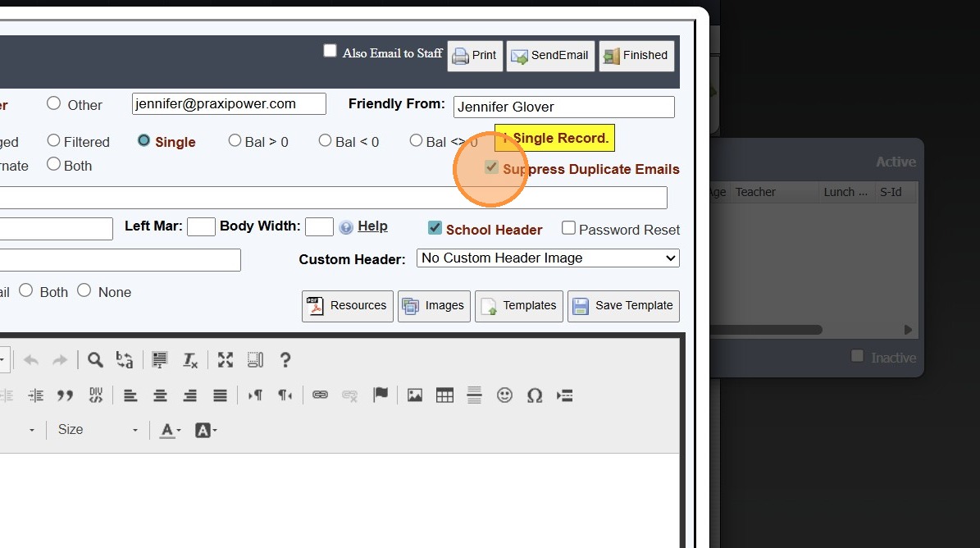Open the Replace tool in editor toolbar

point(125,360)
